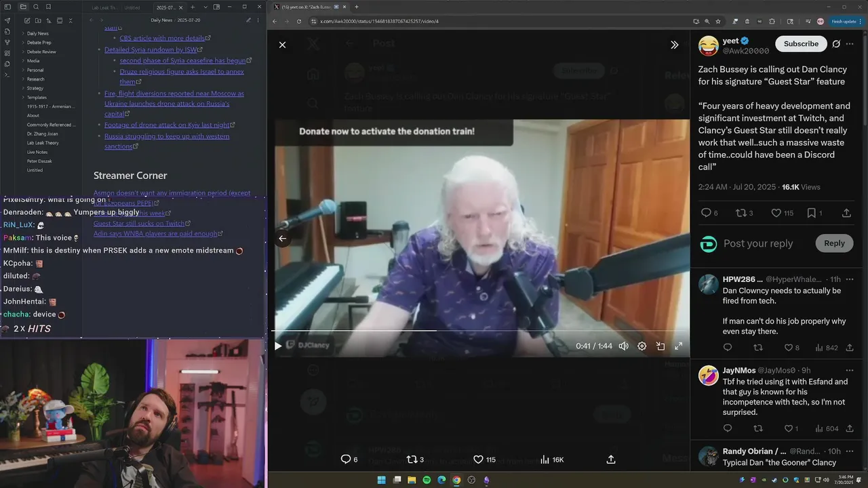Open more options on the JayNMos reply
This screenshot has height=488, width=868.
point(849,370)
